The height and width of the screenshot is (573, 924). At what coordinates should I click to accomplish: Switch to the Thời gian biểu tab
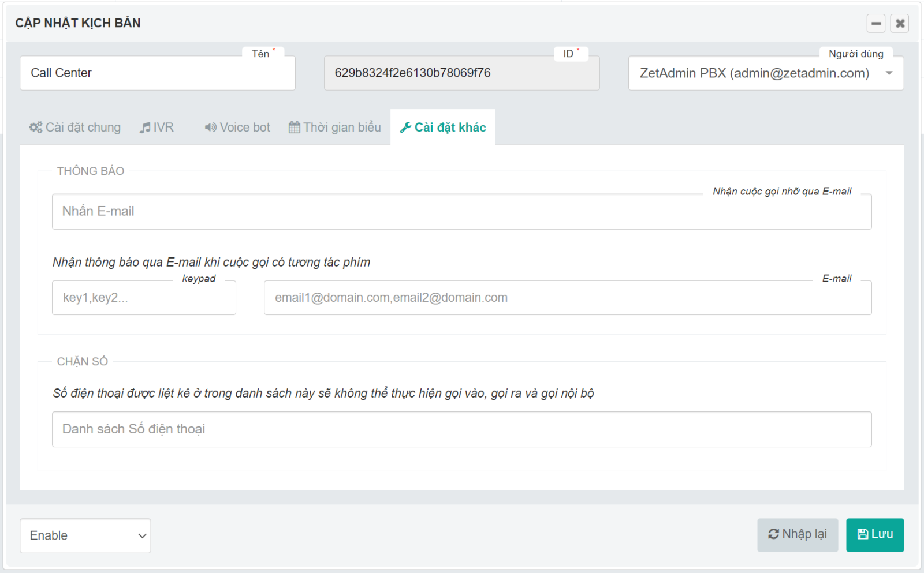[x=335, y=128]
